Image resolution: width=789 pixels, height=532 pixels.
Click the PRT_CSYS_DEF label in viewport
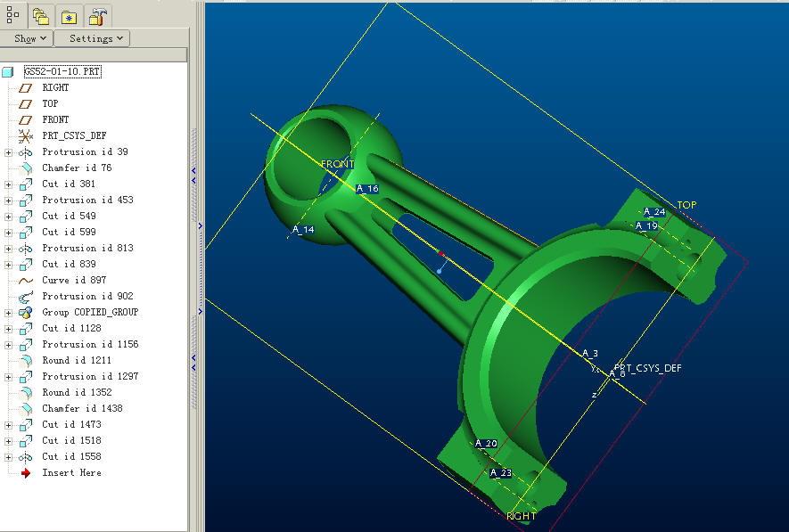point(648,368)
